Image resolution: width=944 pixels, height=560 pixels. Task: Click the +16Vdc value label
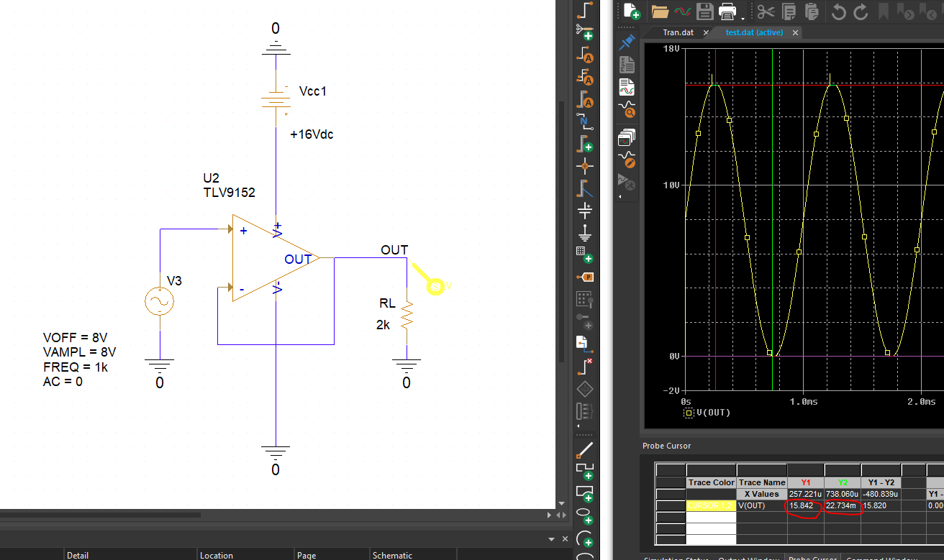click(312, 134)
